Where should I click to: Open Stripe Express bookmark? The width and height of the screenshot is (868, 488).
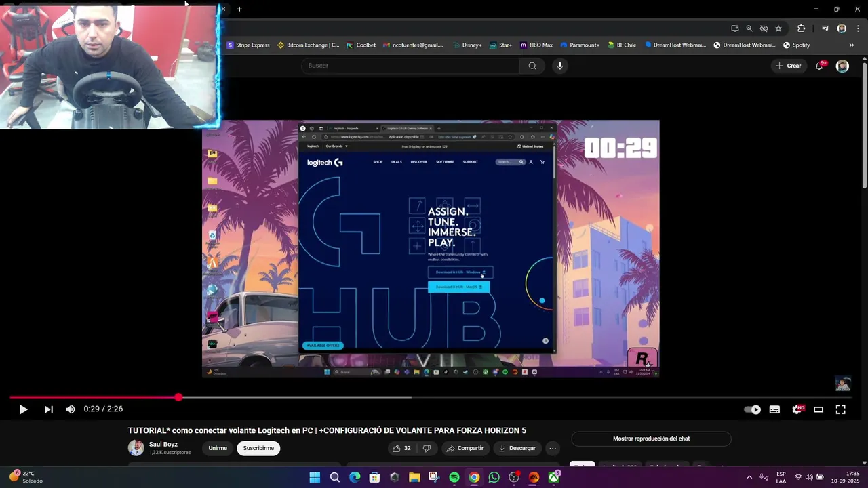[x=248, y=45]
